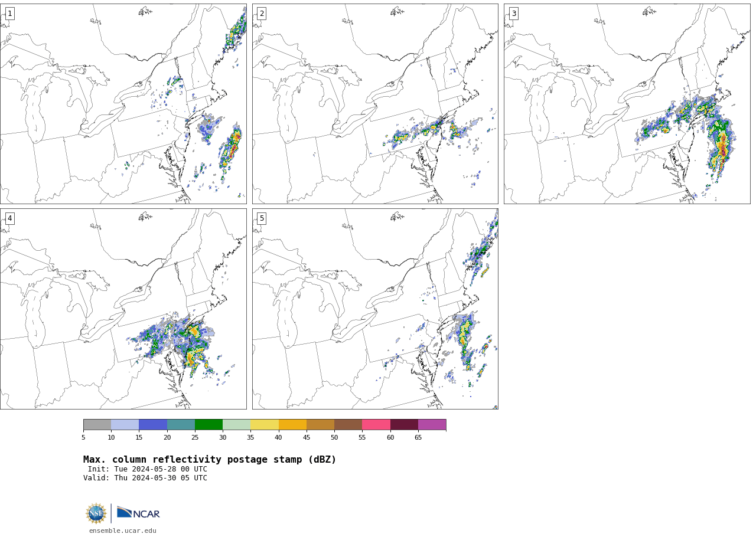Image resolution: width=756 pixels, height=537 pixels.
Task: Open ensemble member 3 map panel
Action: [x=627, y=104]
